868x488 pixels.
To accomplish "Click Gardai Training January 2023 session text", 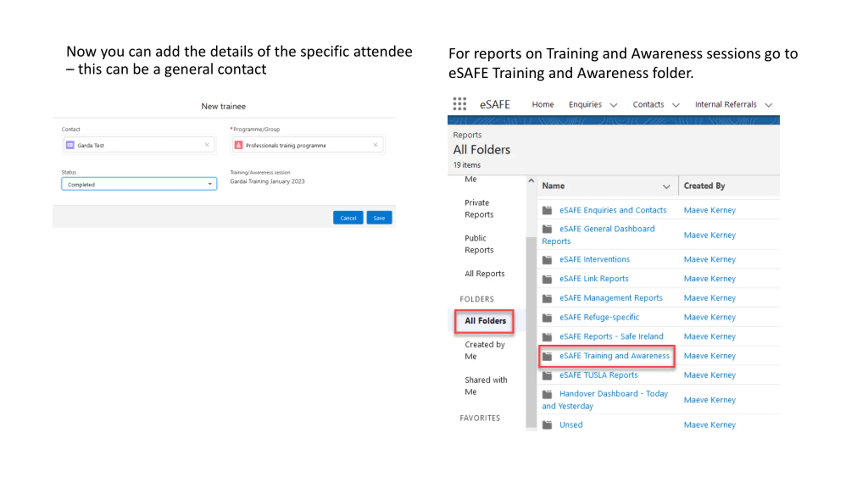I will 267,181.
